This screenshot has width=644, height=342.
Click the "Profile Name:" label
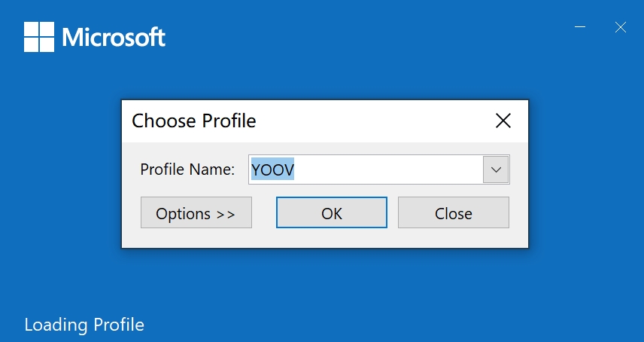pyautogui.click(x=187, y=169)
